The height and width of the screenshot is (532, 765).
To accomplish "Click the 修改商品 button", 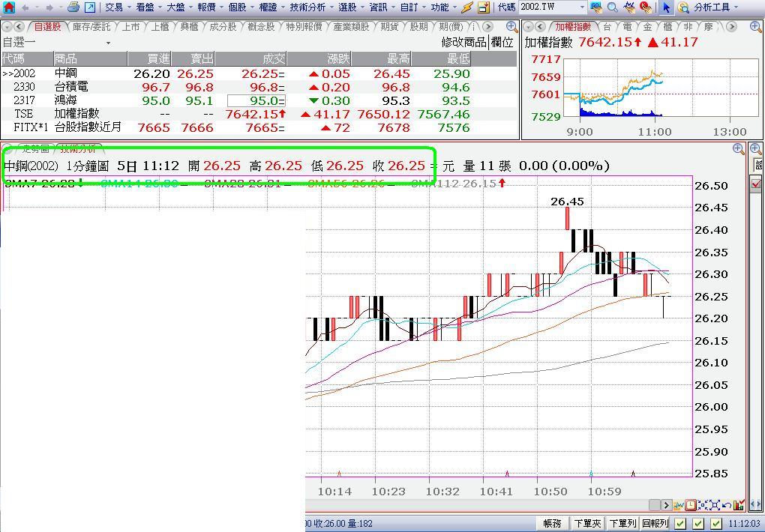I will [464, 43].
